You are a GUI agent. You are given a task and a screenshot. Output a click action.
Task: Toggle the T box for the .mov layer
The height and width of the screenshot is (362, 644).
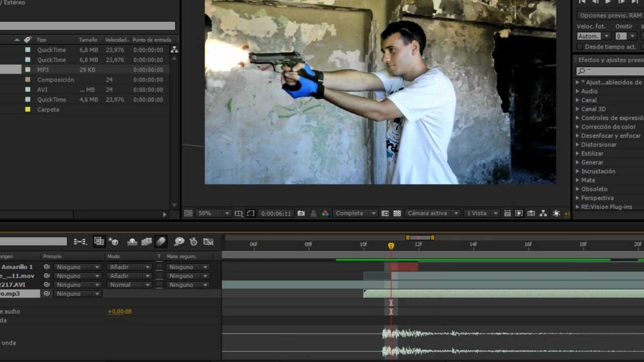point(159,276)
